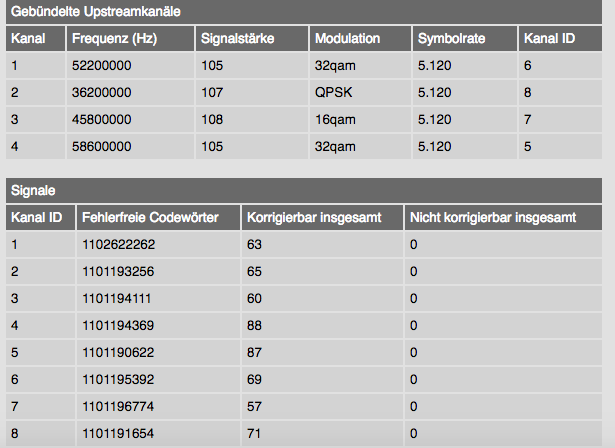Click correctable value 57
The width and height of the screenshot is (615, 448).
point(256,407)
